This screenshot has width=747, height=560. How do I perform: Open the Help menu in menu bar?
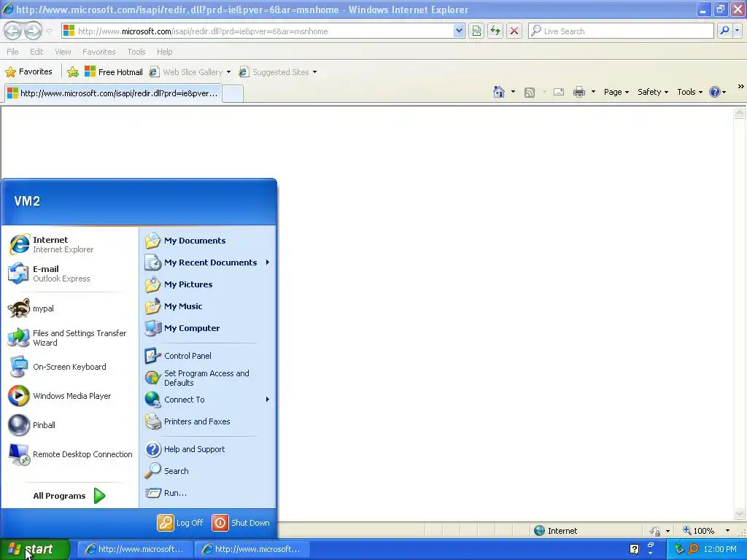(164, 52)
